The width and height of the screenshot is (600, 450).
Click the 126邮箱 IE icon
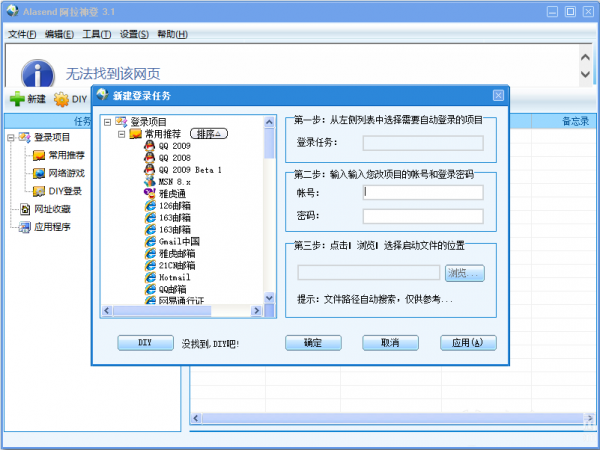150,205
